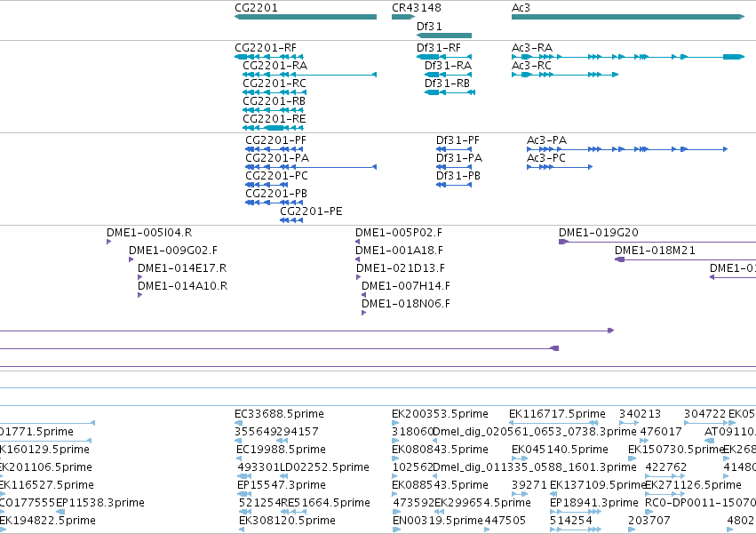Select EK201106.5prime EST

coord(1,476)
